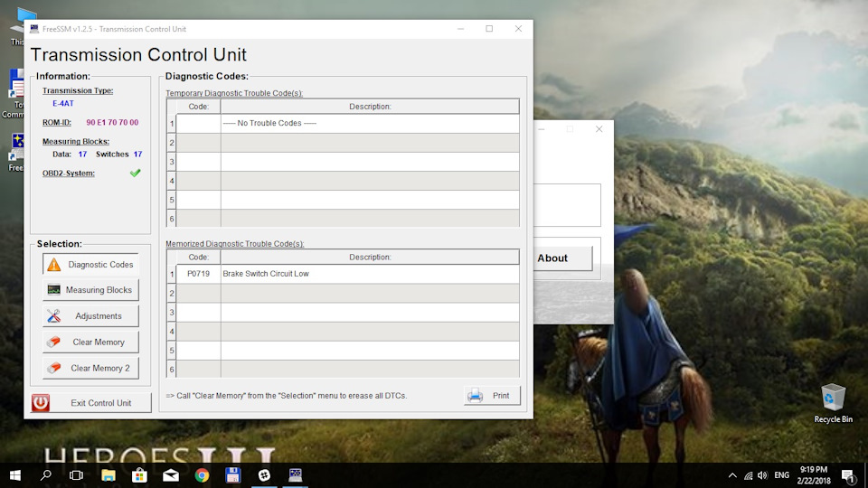Open Mail app from taskbar
This screenshot has width=868, height=488.
click(x=171, y=475)
